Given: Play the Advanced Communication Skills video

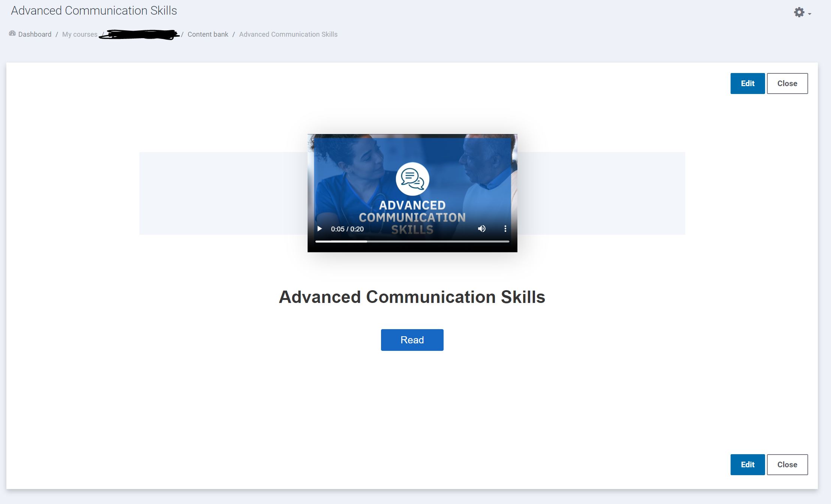Looking at the screenshot, I should point(320,229).
